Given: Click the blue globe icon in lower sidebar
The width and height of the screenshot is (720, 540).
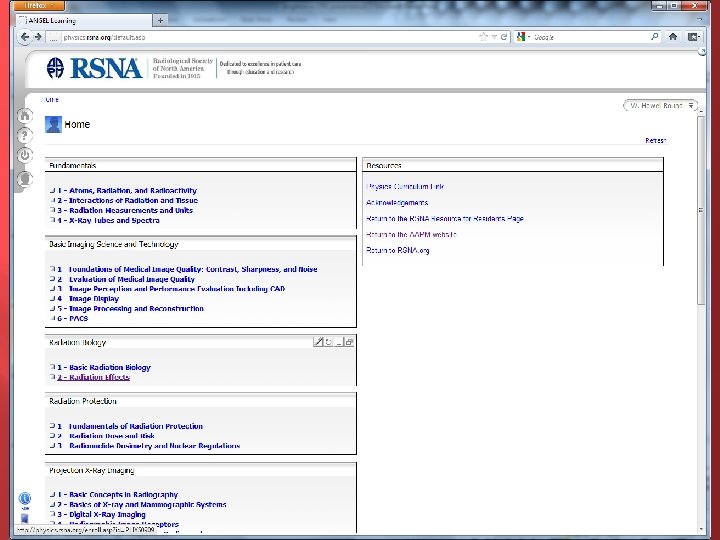Looking at the screenshot, I should [x=25, y=499].
